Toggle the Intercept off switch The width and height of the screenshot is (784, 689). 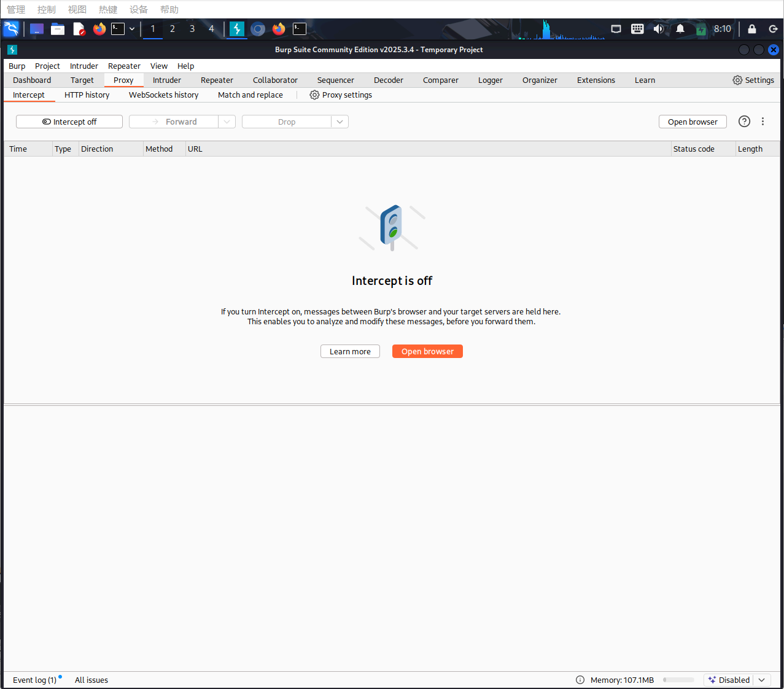coord(69,122)
